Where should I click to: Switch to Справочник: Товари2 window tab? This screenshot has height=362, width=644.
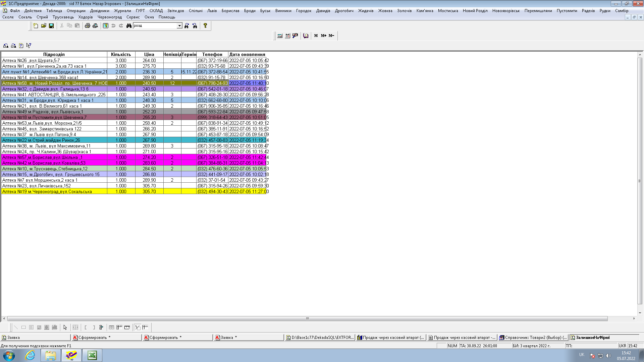pyautogui.click(x=533, y=338)
